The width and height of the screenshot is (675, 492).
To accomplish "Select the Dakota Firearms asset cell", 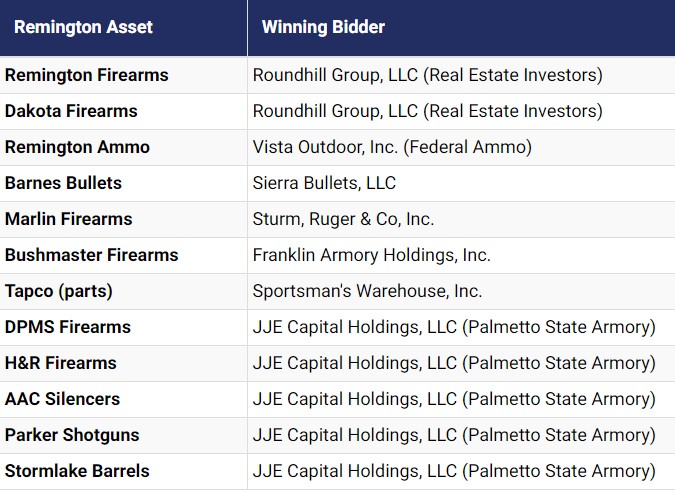I will 71,111.
